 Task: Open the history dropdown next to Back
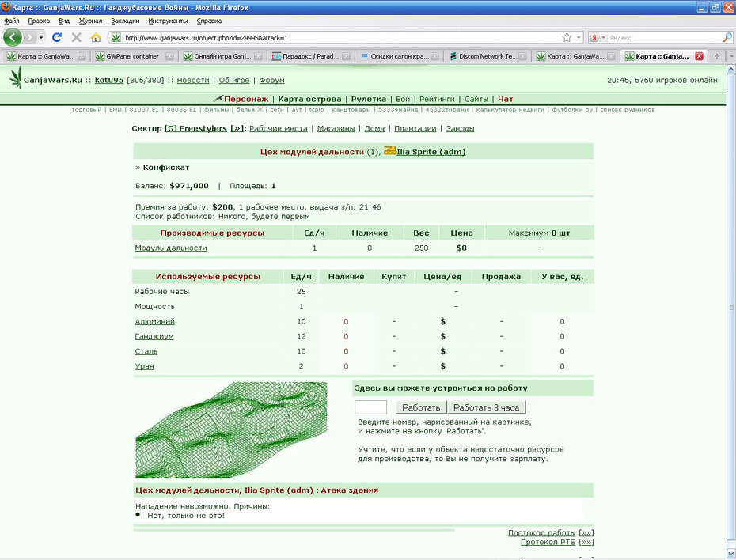[x=41, y=37]
